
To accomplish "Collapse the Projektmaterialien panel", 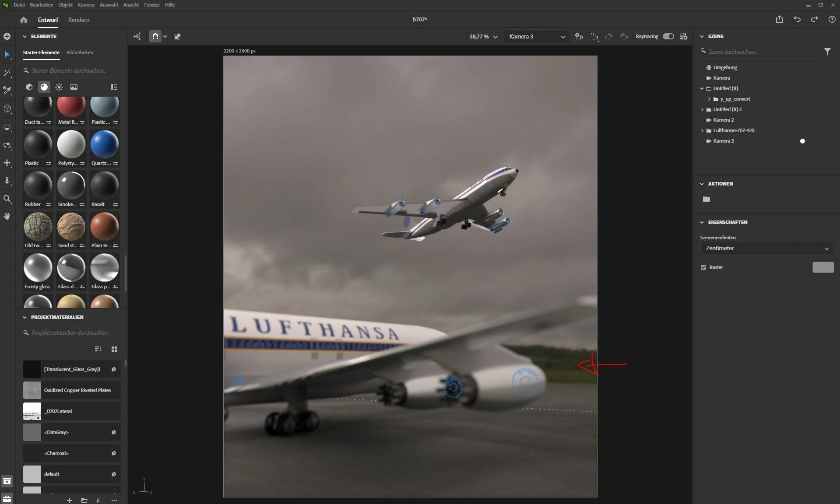I will click(25, 317).
